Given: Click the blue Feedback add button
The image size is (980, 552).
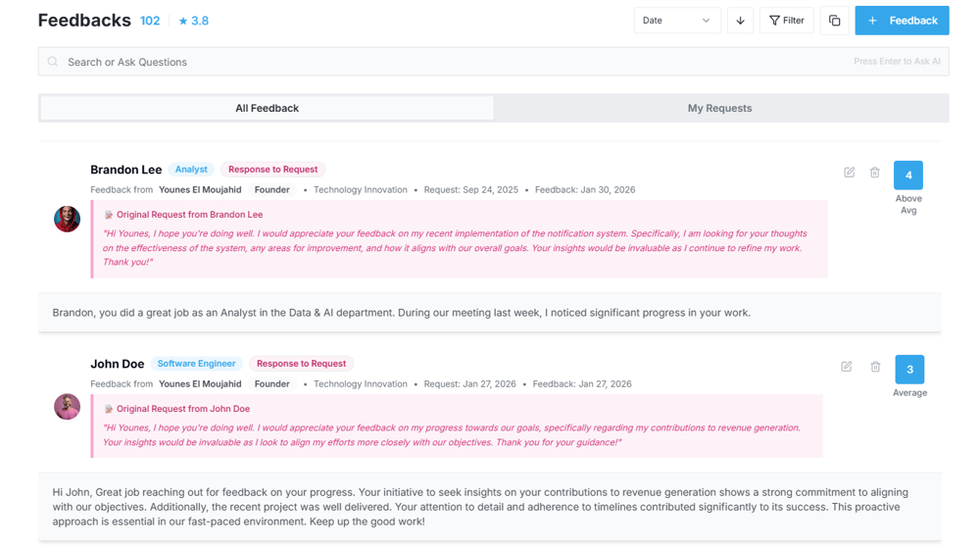Looking at the screenshot, I should click(902, 21).
